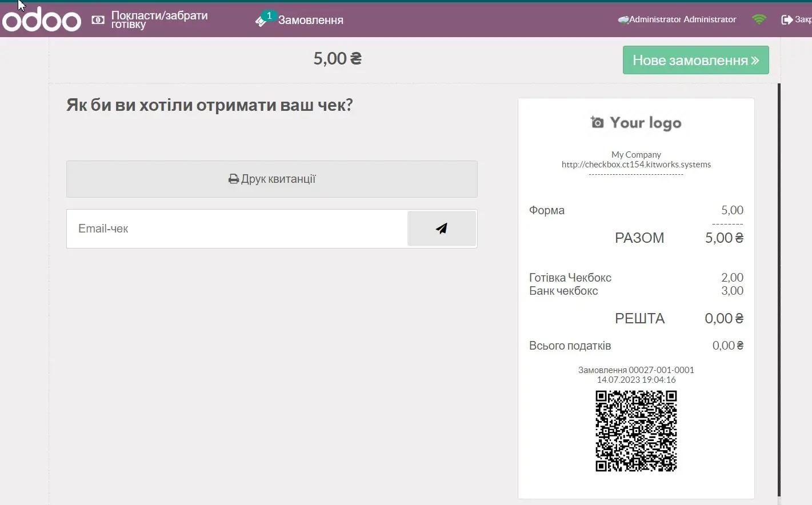This screenshot has height=505, width=812.
Task: Select the Administrator Administrator username
Action: pyautogui.click(x=683, y=19)
